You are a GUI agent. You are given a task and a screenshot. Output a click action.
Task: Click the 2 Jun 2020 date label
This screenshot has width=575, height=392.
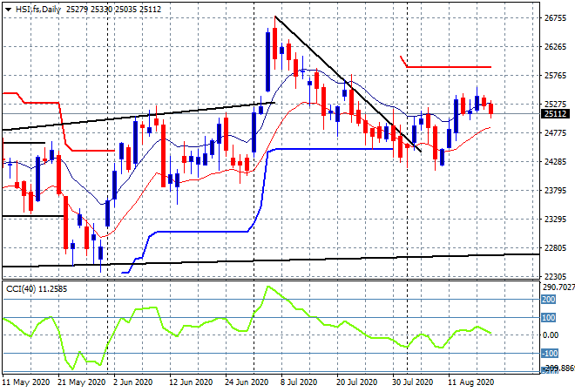coord(132,382)
